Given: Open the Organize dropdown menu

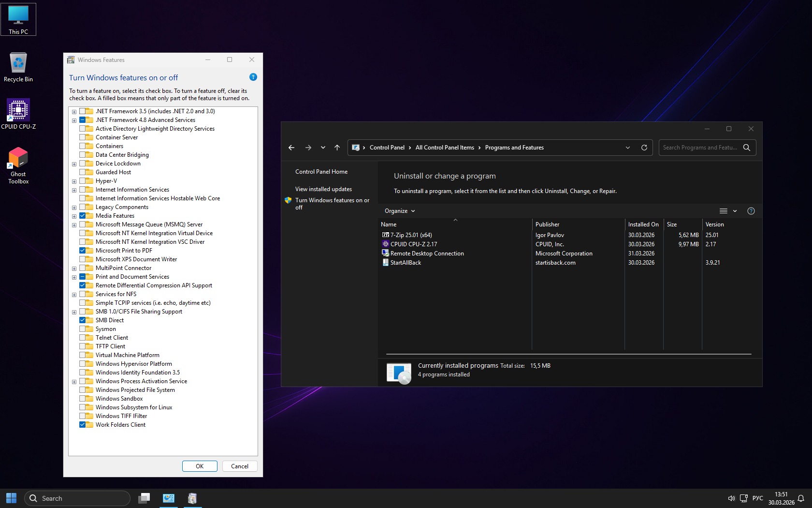Looking at the screenshot, I should click(399, 211).
